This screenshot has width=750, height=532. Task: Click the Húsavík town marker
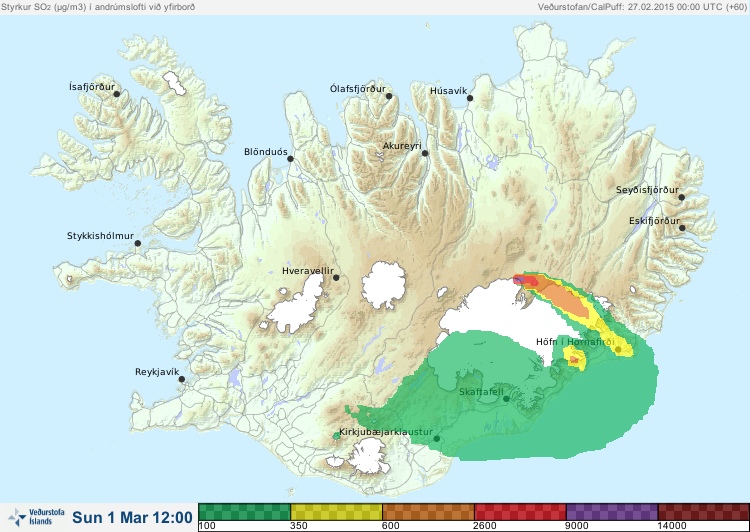pyautogui.click(x=470, y=98)
